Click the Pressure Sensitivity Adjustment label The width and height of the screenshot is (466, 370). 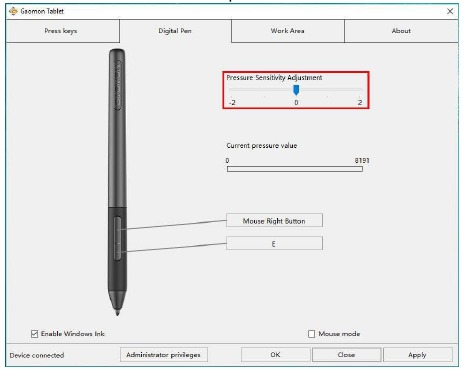coord(274,78)
